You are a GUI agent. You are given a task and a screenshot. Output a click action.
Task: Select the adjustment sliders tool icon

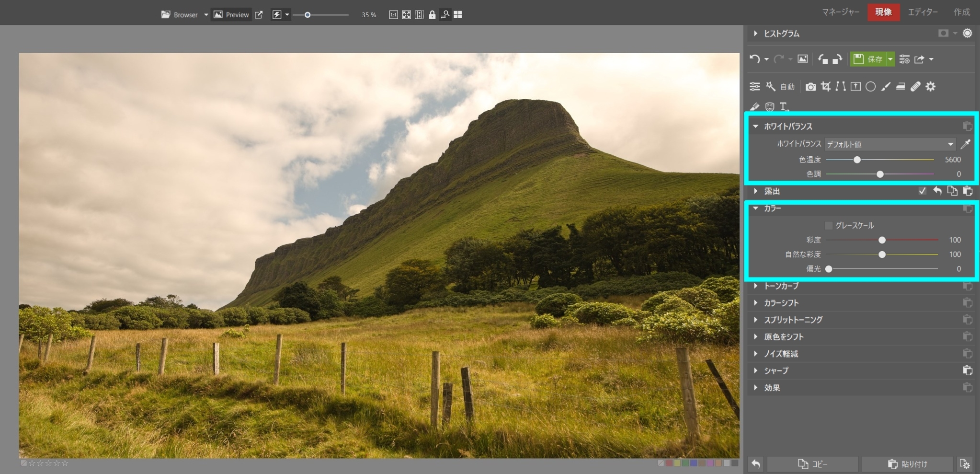click(755, 86)
